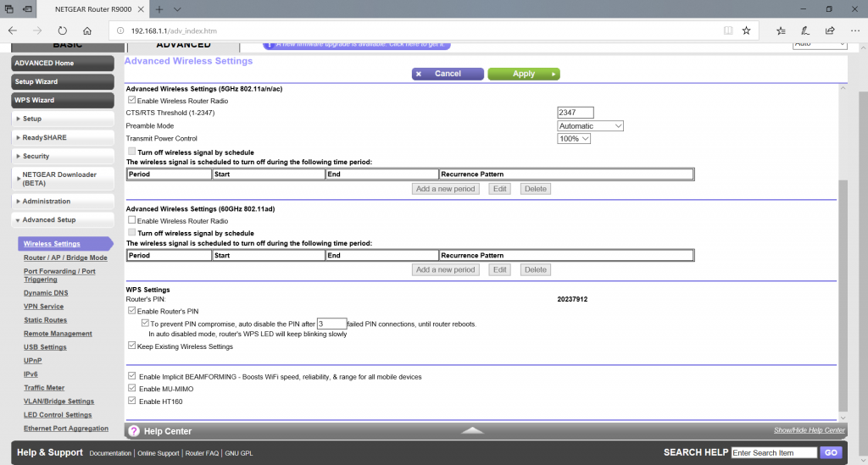The width and height of the screenshot is (868, 465).
Task: Click the favorites star in address bar
Action: (x=746, y=30)
